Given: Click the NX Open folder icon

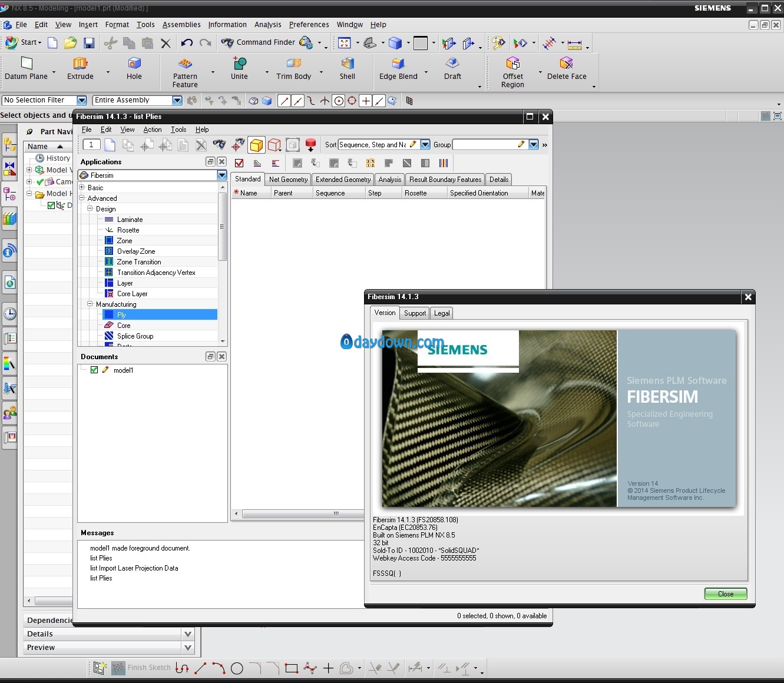Looking at the screenshot, I should (x=70, y=42).
